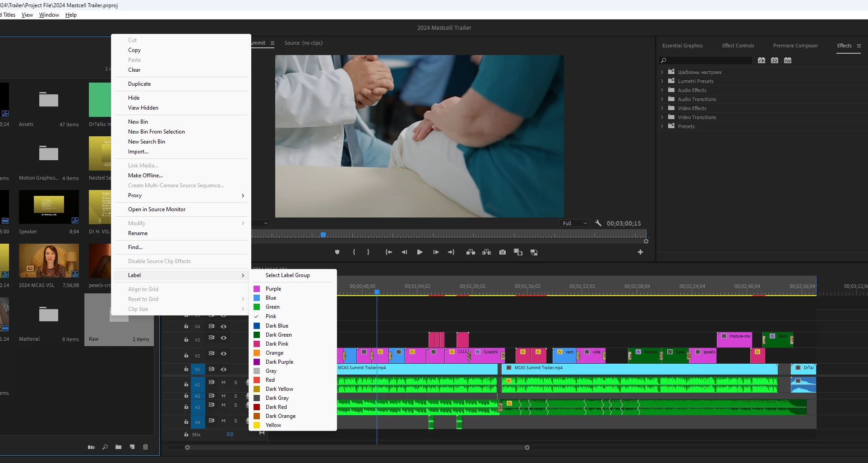This screenshot has width=868, height=463.
Task: Open the Window menu
Action: [49, 15]
